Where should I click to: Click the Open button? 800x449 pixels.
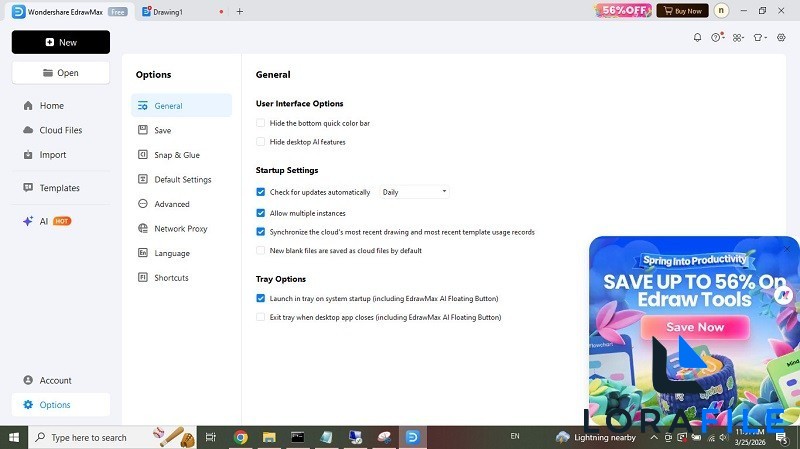point(61,73)
